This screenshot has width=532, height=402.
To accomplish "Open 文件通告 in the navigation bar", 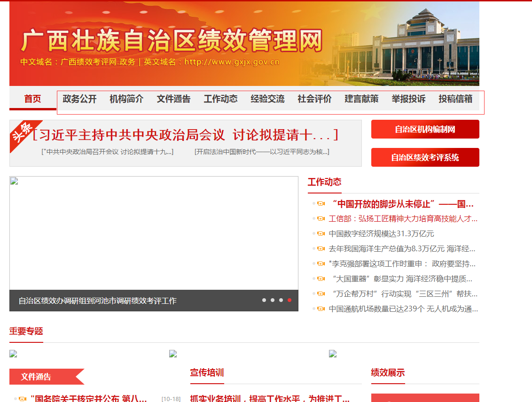I will (174, 99).
